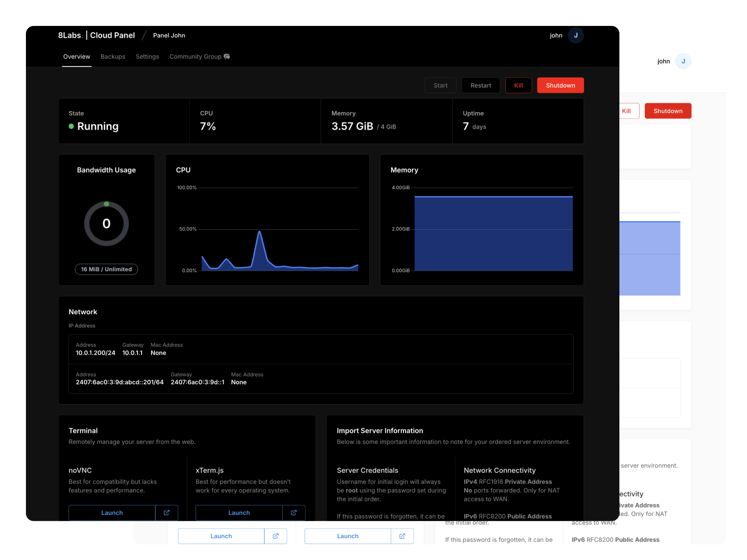Select the Overview tab
747x560 pixels.
(x=77, y=57)
